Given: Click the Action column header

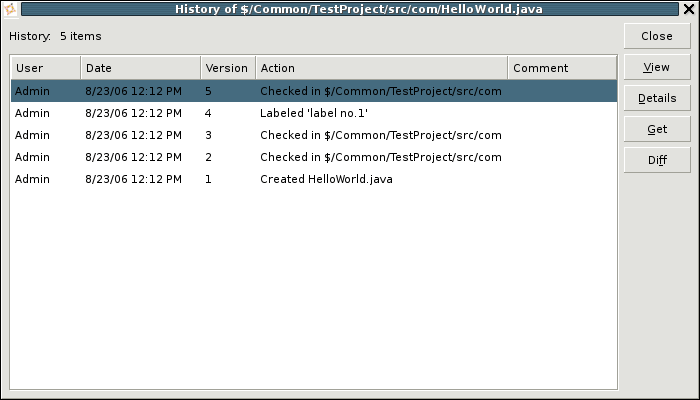Looking at the screenshot, I should [x=380, y=68].
